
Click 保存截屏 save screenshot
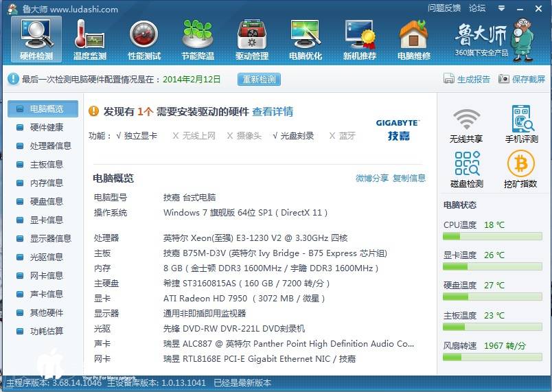(522, 79)
